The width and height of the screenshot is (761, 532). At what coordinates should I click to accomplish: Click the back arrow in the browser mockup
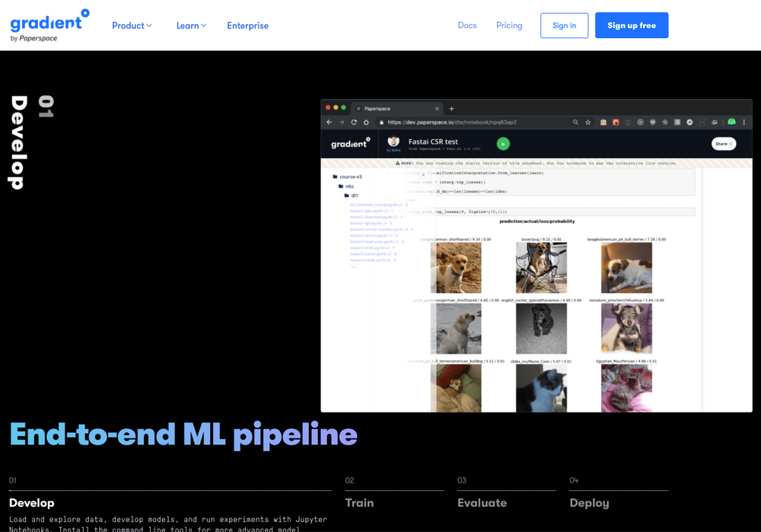click(330, 120)
